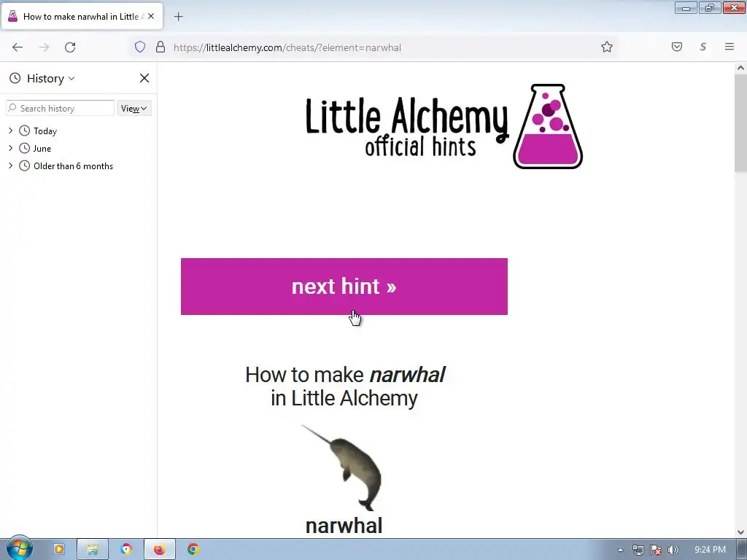Image resolution: width=747 pixels, height=560 pixels.
Task: Click the clock icon beside History title
Action: click(15, 78)
